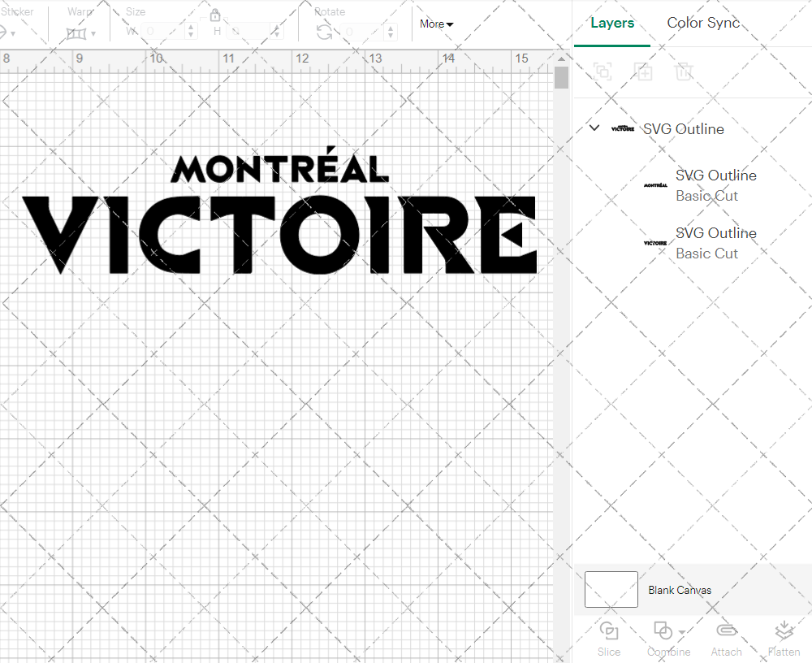Collapse the SVG Outline group
The width and height of the screenshot is (812, 663).
point(594,128)
